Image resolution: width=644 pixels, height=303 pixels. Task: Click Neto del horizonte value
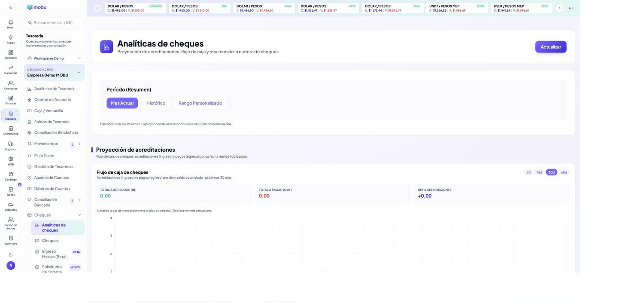425,196
